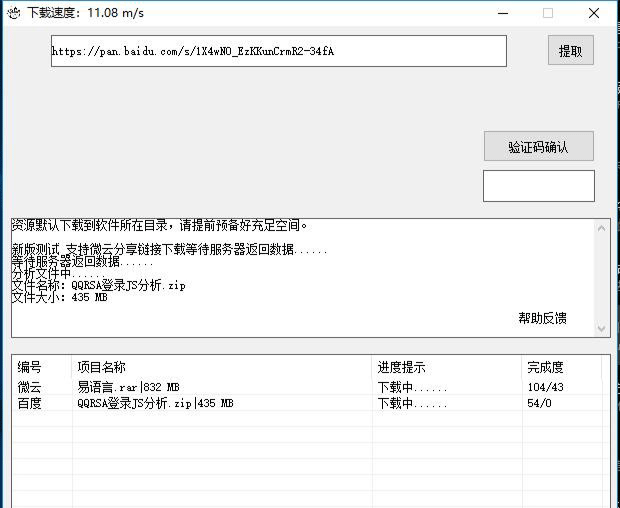Focus the empty captcha input box
Viewport: 620px width, 508px height.
click(x=539, y=186)
